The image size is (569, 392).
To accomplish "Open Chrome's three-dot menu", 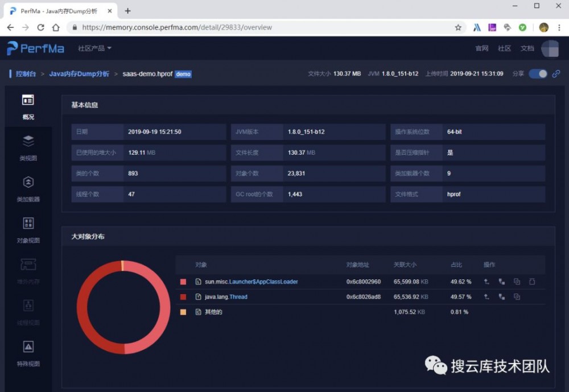I will coord(560,27).
